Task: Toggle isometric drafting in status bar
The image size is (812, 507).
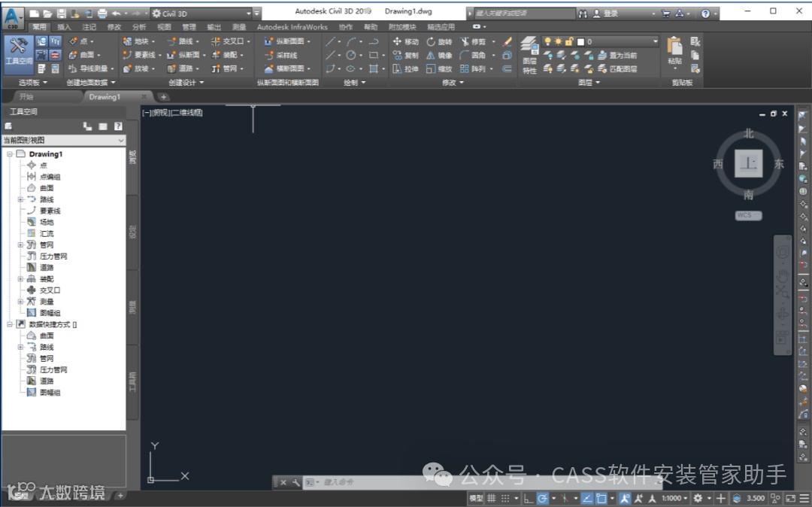Action: (x=565, y=498)
